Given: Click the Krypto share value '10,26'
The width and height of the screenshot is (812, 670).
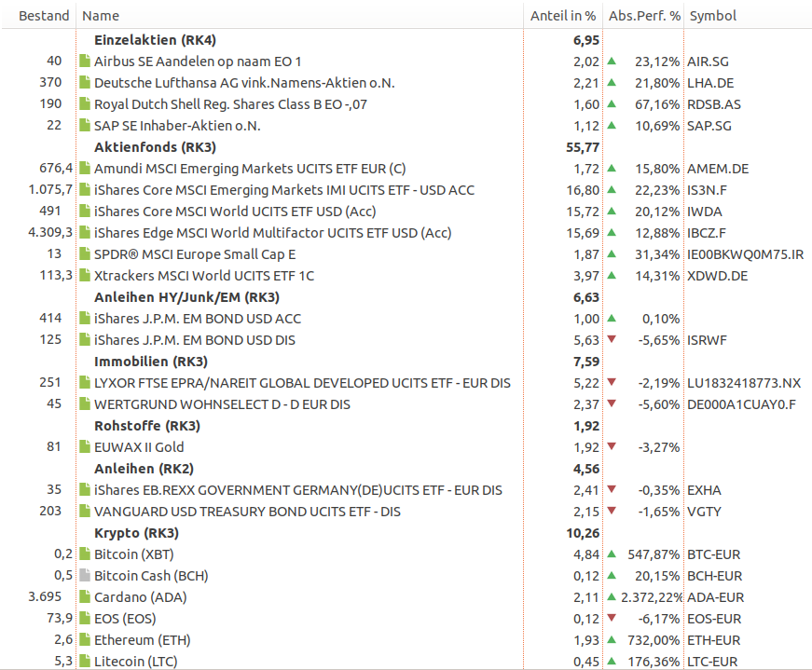Looking at the screenshot, I should click(x=583, y=533).
